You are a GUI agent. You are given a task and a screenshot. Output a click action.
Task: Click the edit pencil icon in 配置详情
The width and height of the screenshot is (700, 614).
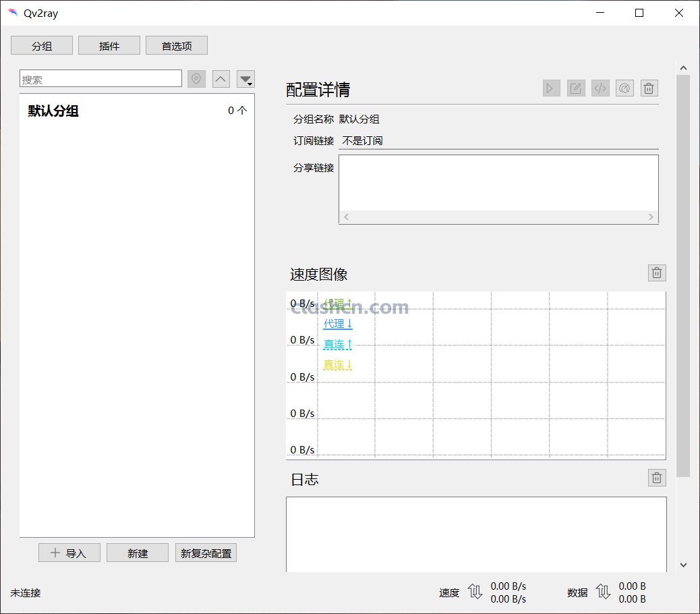pos(576,88)
